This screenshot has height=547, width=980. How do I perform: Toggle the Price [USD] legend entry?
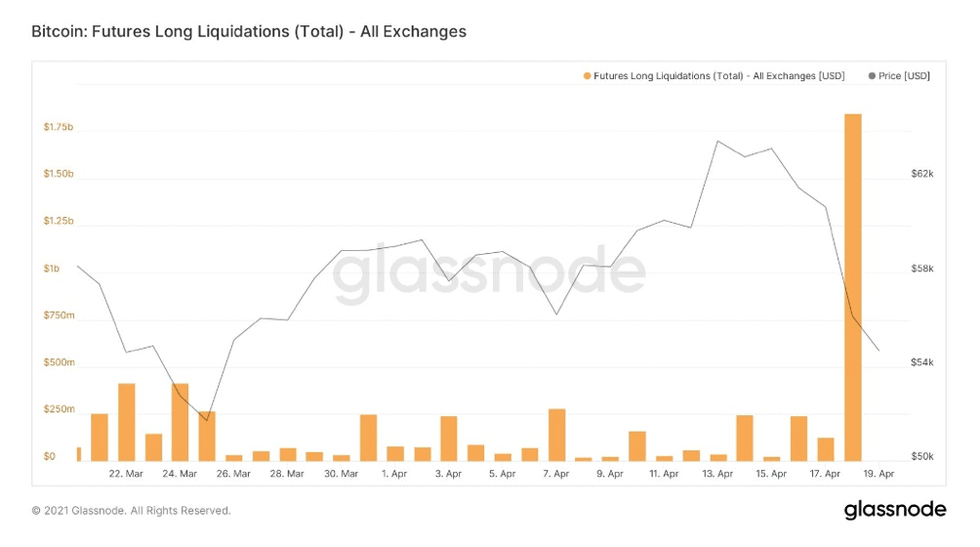pos(899,75)
